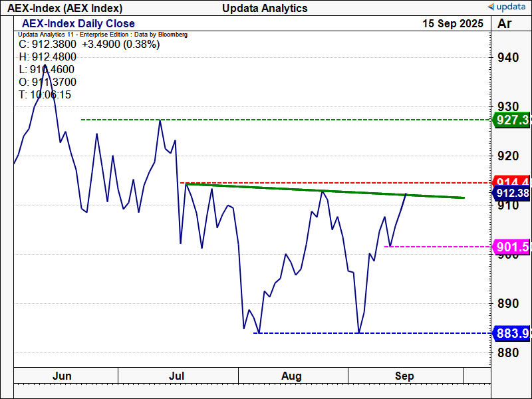Click the 'AEX-Index (AEX Index)' window title
This screenshot has width=532, height=399.
click(65, 8)
